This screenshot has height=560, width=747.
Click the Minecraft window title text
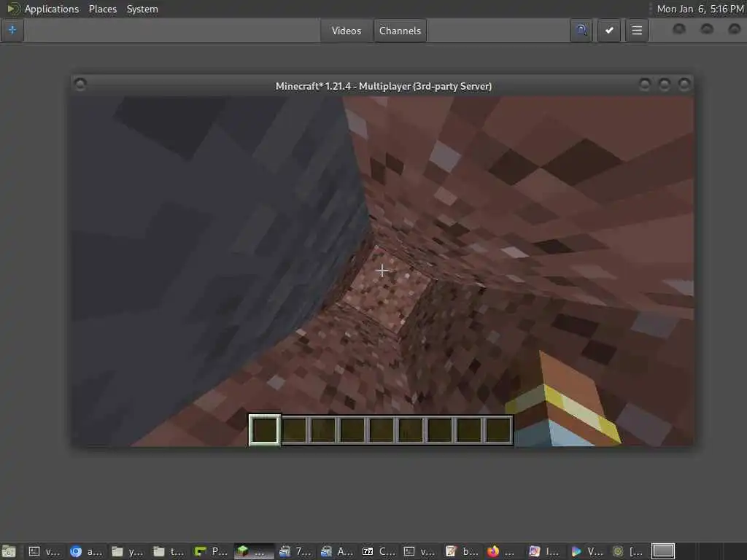(384, 86)
